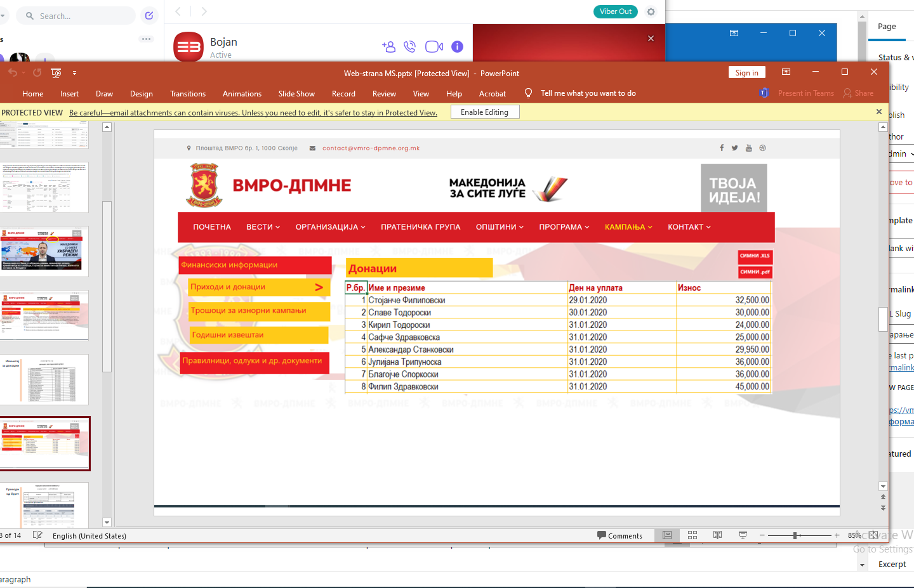Go forward in Viber navigation

tap(204, 11)
